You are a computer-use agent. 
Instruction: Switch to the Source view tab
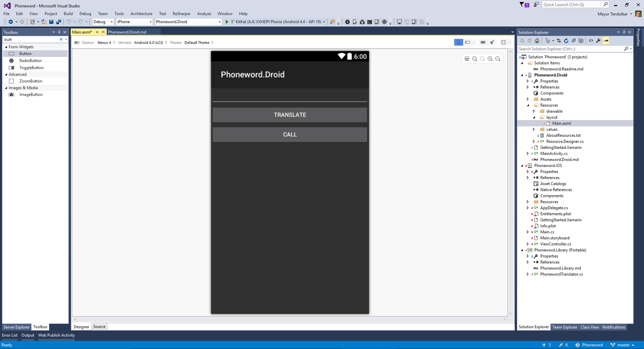pos(99,327)
